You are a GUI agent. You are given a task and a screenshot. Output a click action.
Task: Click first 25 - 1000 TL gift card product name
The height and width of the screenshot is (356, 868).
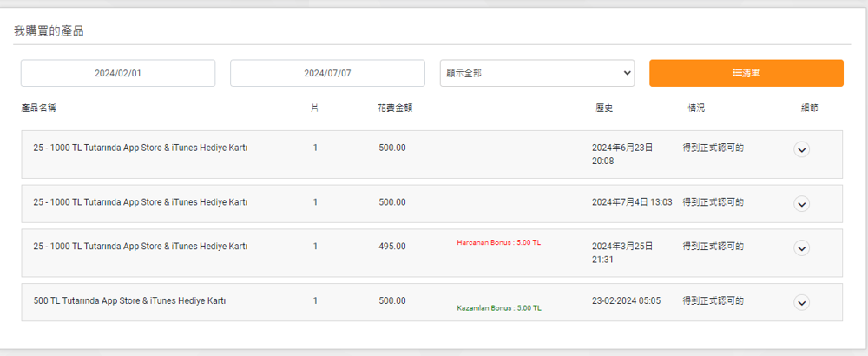tap(140, 148)
